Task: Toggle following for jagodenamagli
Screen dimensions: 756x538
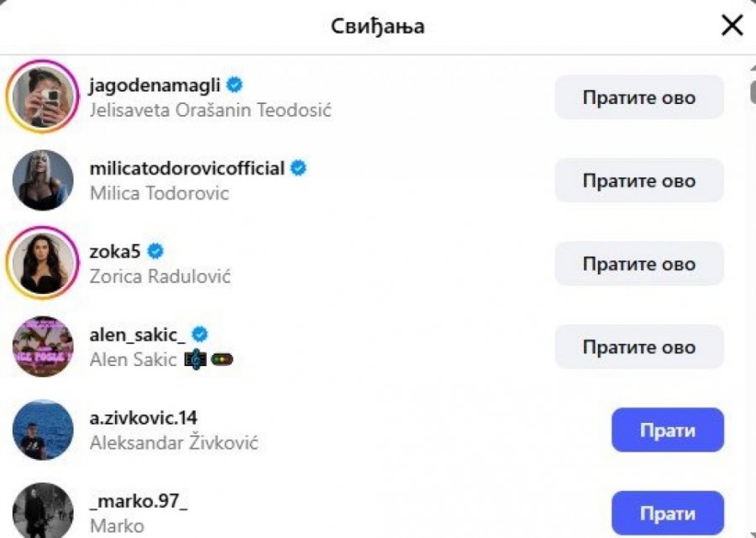Action: (x=638, y=97)
